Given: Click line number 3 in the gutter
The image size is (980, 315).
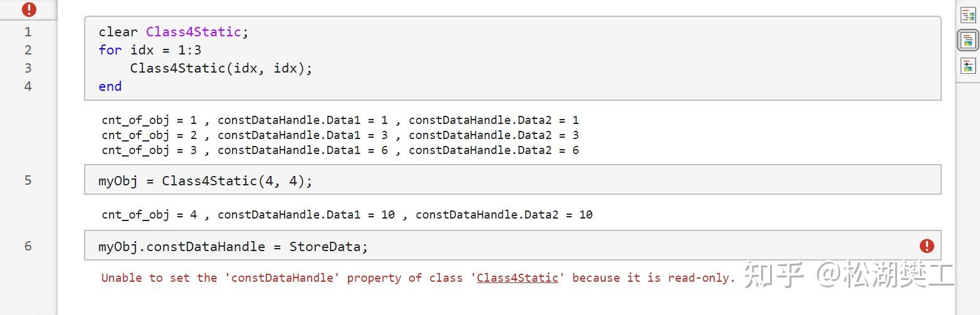Looking at the screenshot, I should pos(28,68).
